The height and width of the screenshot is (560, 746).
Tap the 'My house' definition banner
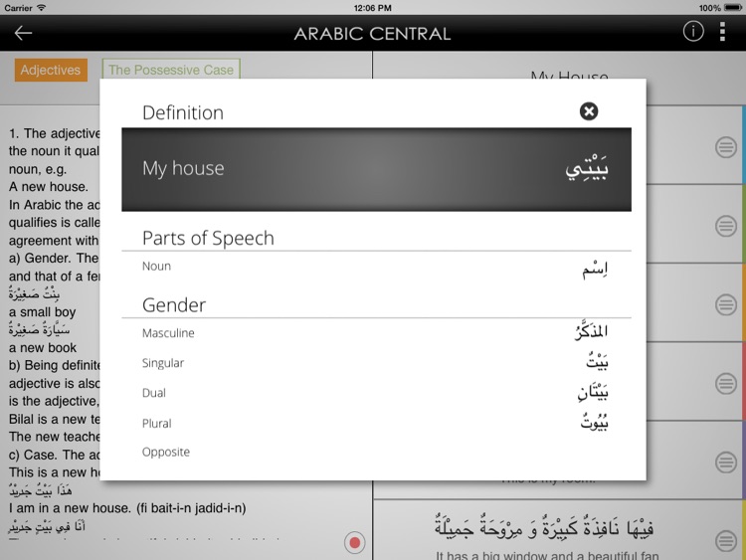click(x=376, y=169)
